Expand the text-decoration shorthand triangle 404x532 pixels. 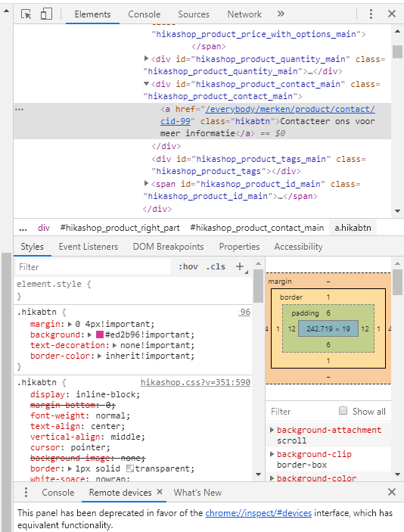click(x=115, y=345)
